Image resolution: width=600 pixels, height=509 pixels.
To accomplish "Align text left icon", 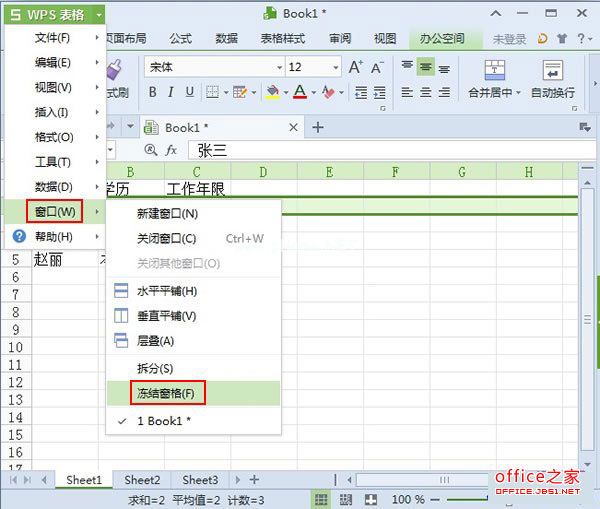I will pos(407,92).
